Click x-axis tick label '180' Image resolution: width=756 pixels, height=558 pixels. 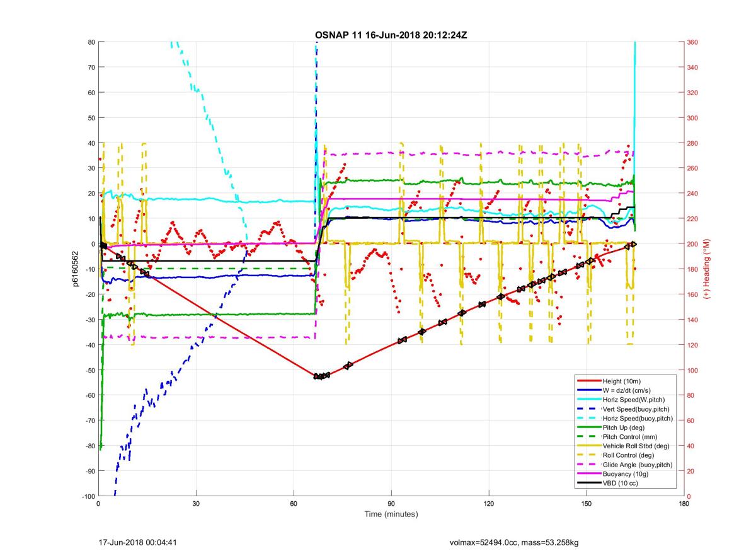pos(684,504)
